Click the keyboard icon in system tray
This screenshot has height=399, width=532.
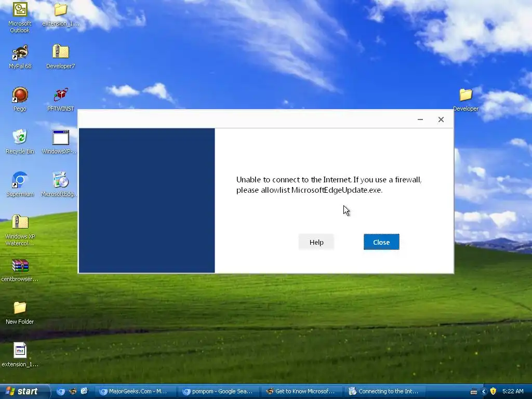click(x=474, y=392)
